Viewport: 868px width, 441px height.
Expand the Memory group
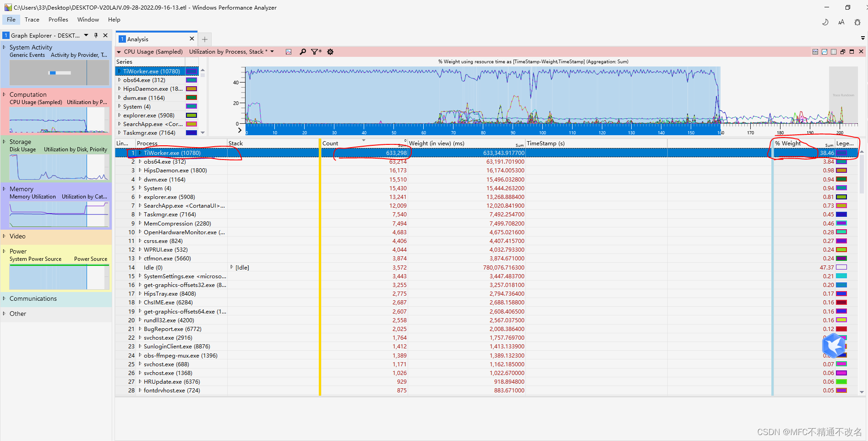5,189
